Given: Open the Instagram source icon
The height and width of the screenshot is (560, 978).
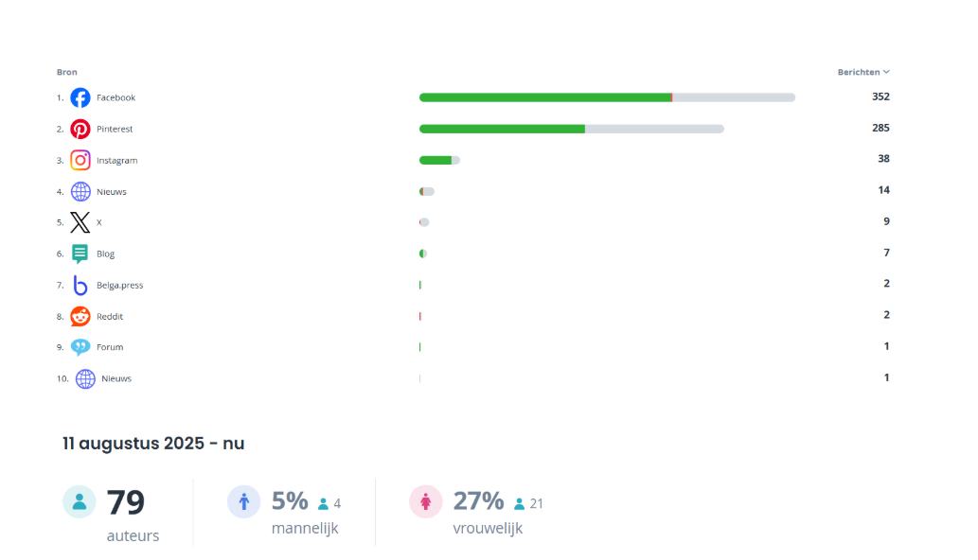Looking at the screenshot, I should (x=80, y=160).
